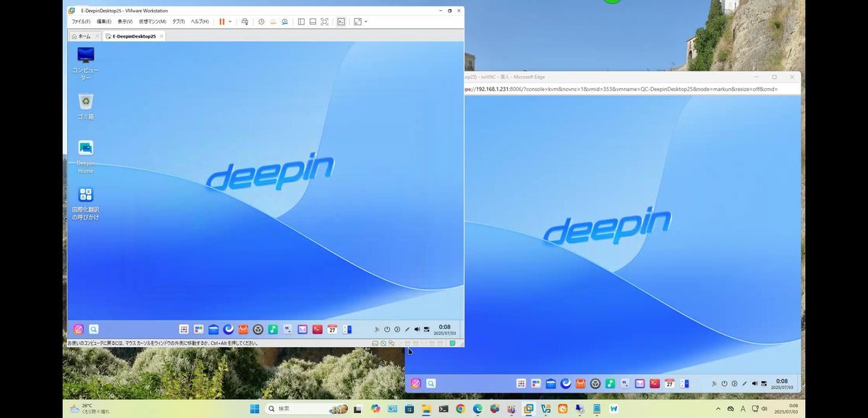Click the VMware snapshot manager toolbar icon
This screenshot has height=418, width=868.
point(284,22)
